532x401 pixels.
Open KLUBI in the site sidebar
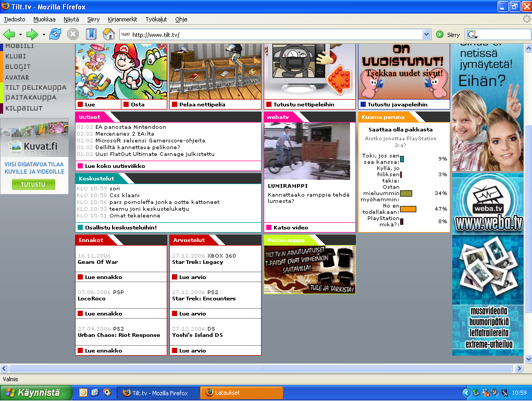click(16, 56)
